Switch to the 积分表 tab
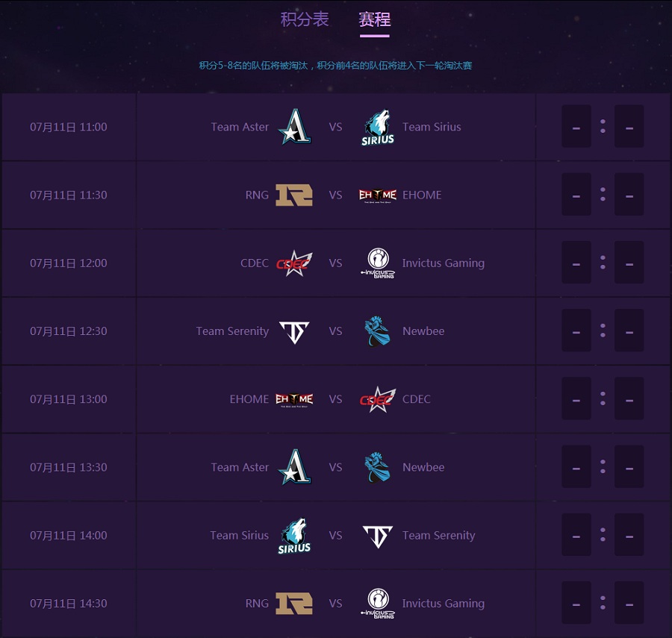672x638 pixels. click(305, 21)
